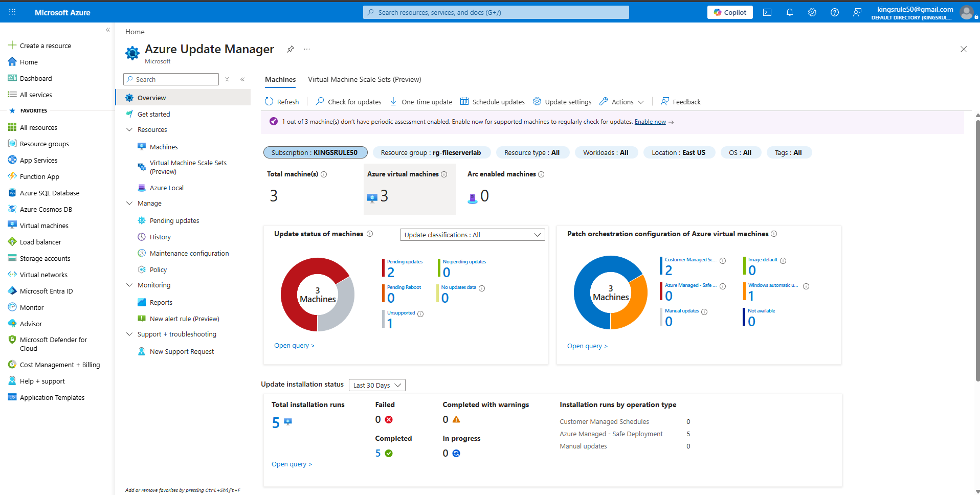Open New Support Request

(183, 351)
